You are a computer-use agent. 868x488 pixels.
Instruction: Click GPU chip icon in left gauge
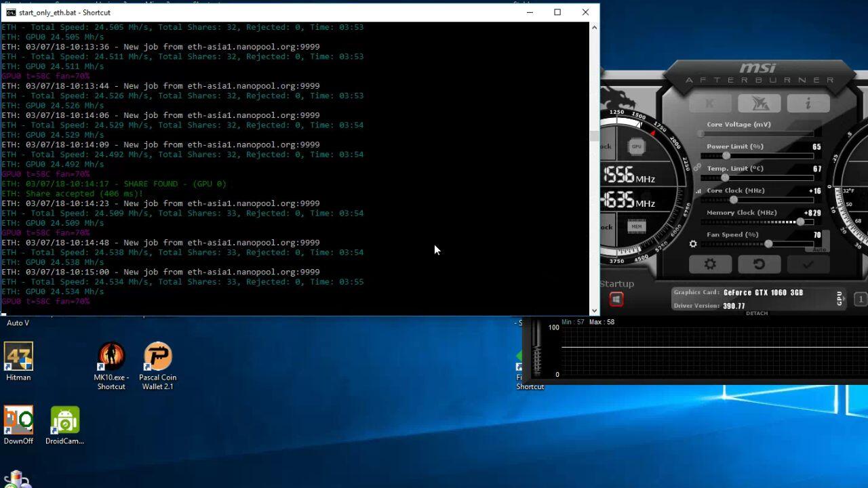click(x=636, y=146)
